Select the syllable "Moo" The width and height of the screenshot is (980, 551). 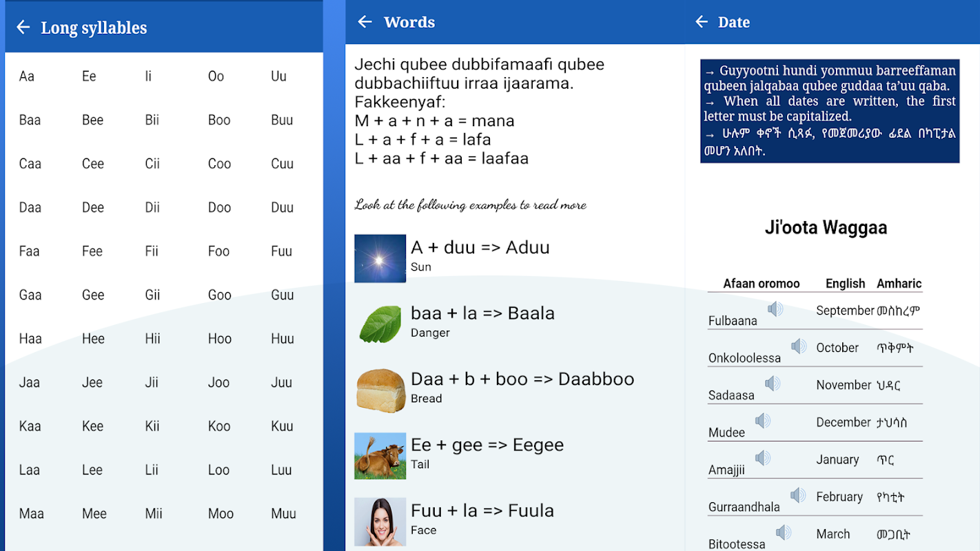point(221,514)
